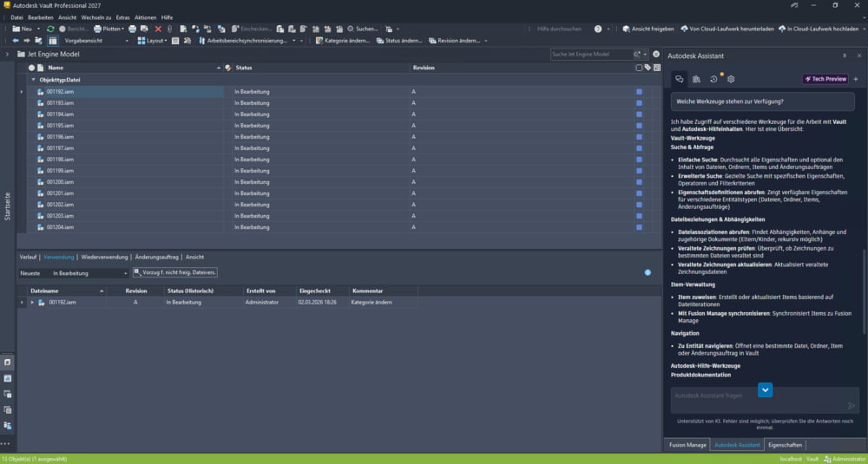868x464 pixels.
Task: Open the Aktionen menu
Action: (146, 17)
